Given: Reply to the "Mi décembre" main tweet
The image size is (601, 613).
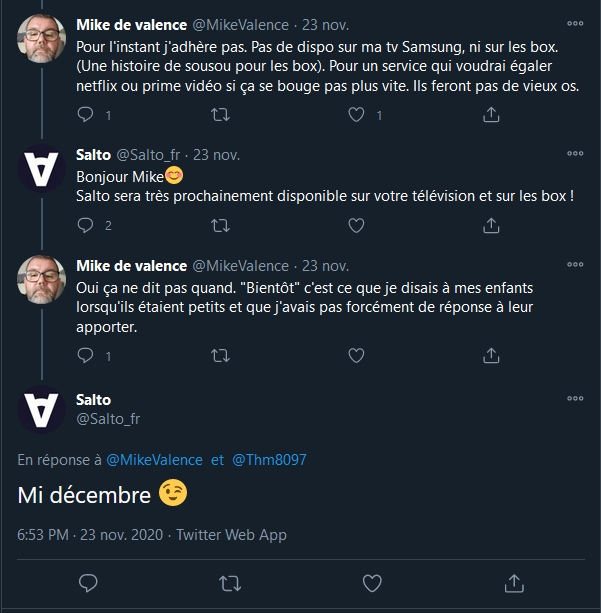Looking at the screenshot, I should click(x=88, y=582).
